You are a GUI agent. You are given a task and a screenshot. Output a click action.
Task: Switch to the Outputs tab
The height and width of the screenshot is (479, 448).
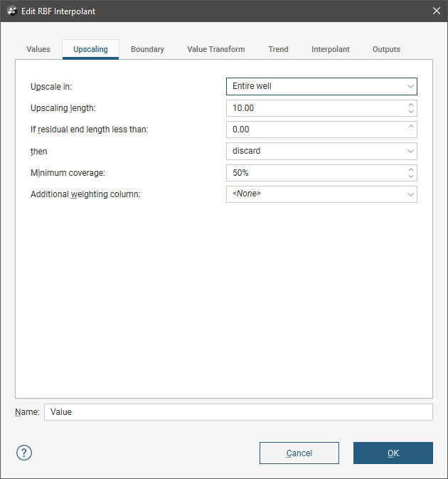pos(386,49)
